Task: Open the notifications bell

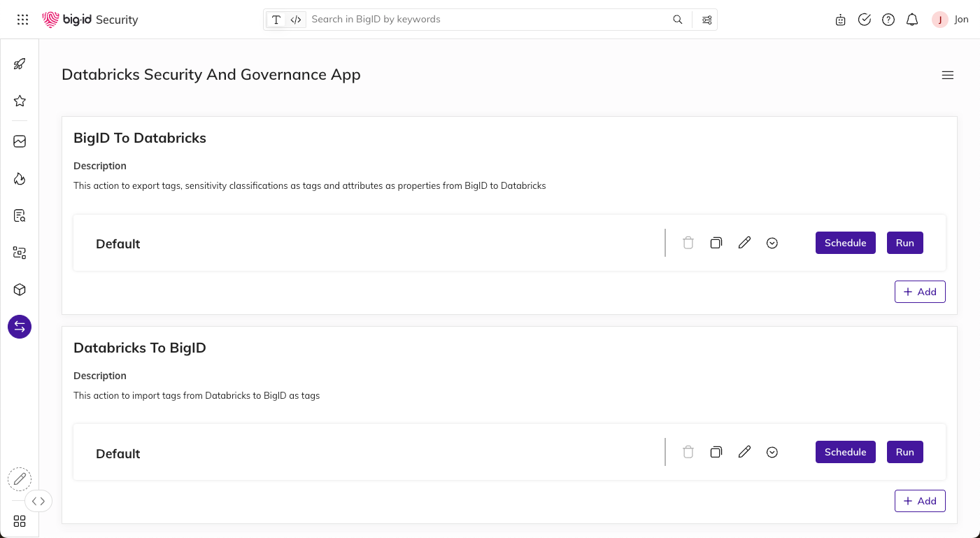Action: [912, 20]
